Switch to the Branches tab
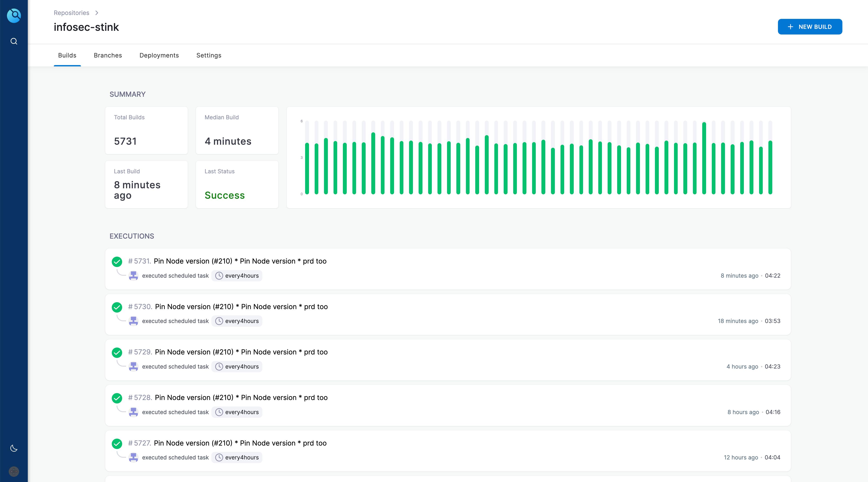The height and width of the screenshot is (482, 868). coord(108,55)
